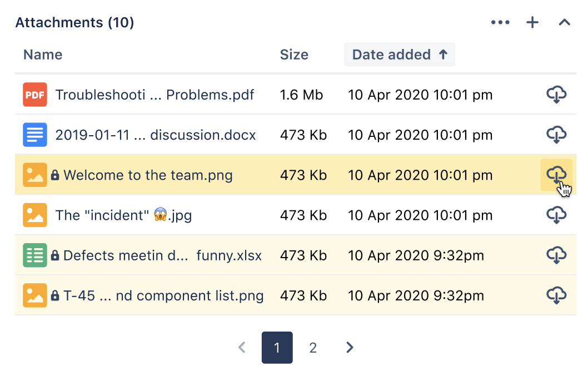Open Defects meetin d... funny.xlsx attachment
588x375 pixels.
point(162,255)
